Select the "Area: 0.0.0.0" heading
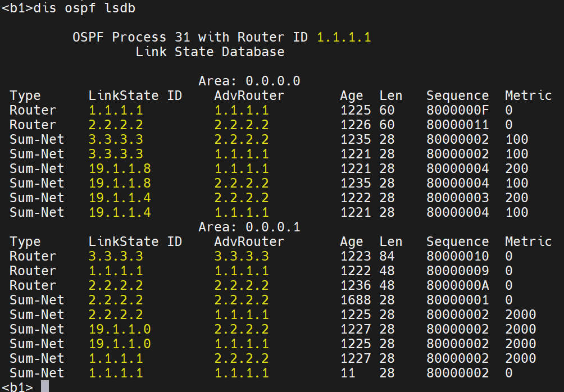 pos(249,81)
